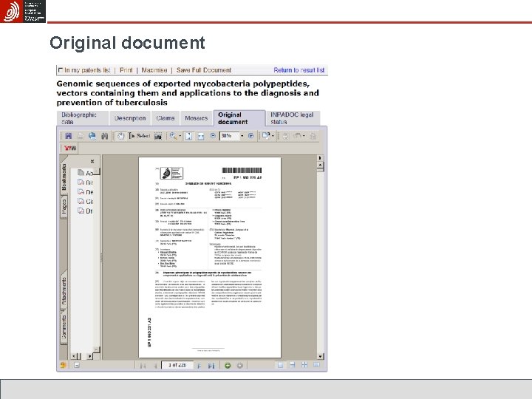
Task: Click the 38% zoom percentage field
Action: pos(229,136)
